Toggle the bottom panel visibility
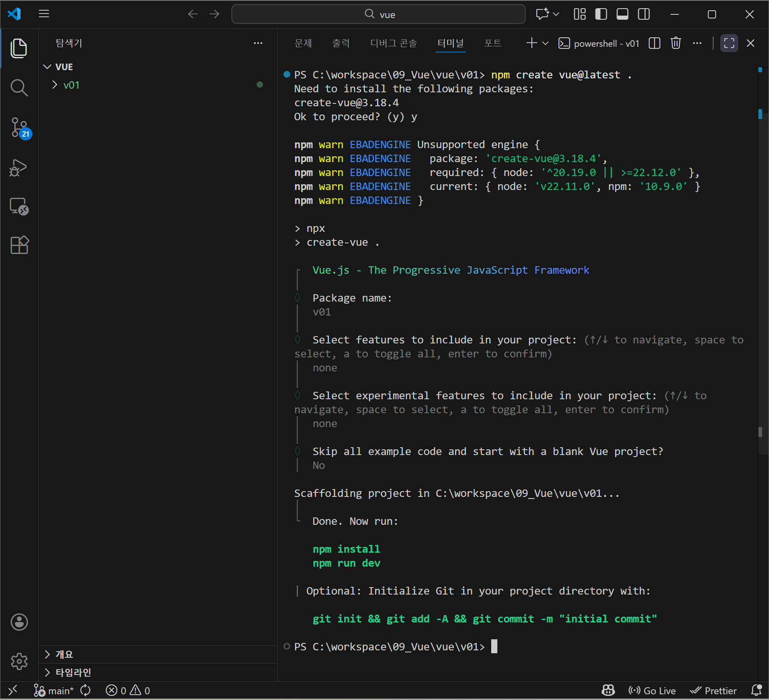The image size is (769, 700). pos(622,14)
